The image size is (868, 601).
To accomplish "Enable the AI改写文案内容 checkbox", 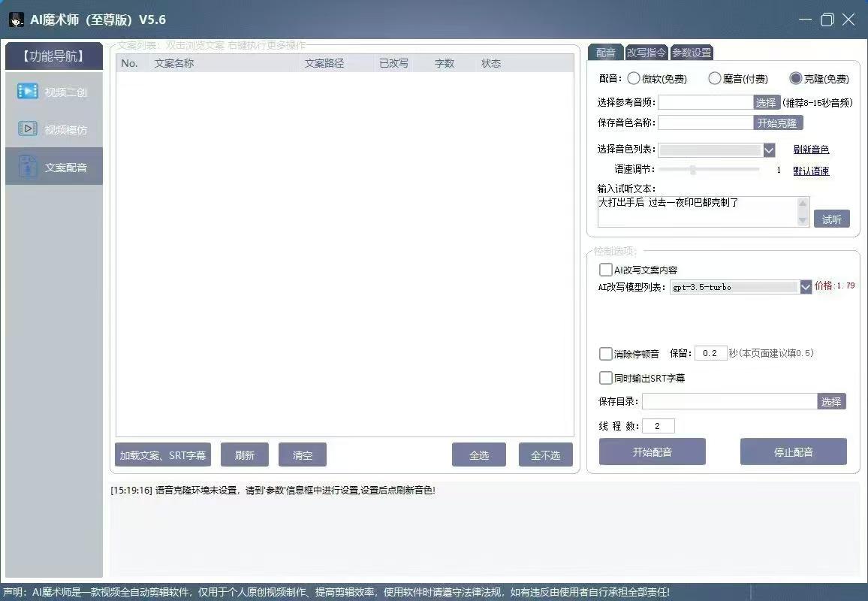I will click(x=606, y=270).
